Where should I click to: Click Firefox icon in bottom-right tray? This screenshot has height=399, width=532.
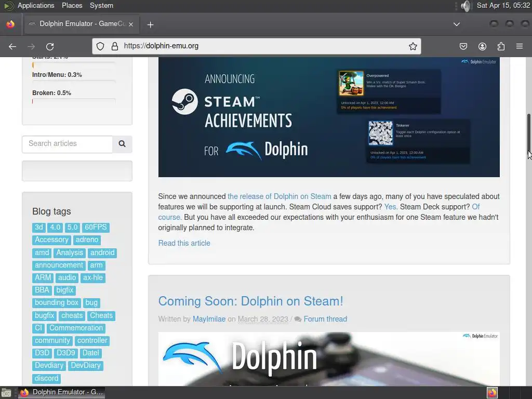492,393
